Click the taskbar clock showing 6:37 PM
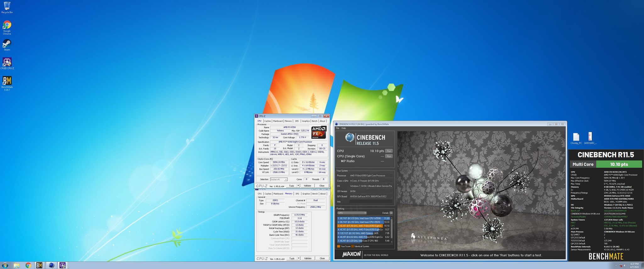This screenshot has height=269, width=644. (634, 265)
